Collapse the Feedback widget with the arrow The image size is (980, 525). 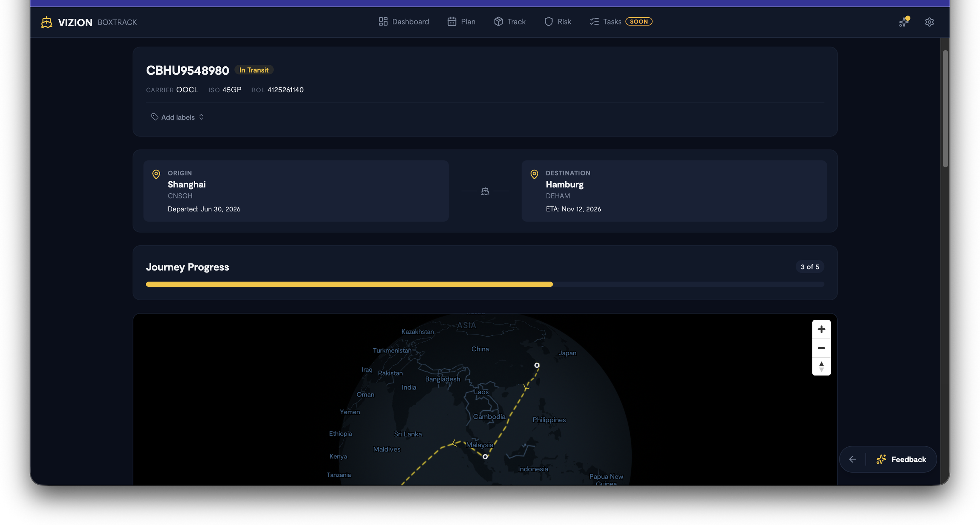(x=853, y=459)
